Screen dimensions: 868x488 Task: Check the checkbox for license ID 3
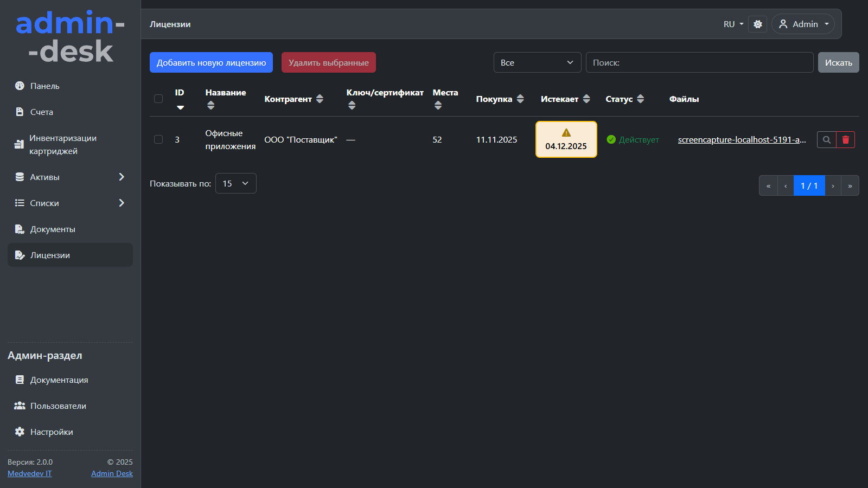tap(158, 139)
